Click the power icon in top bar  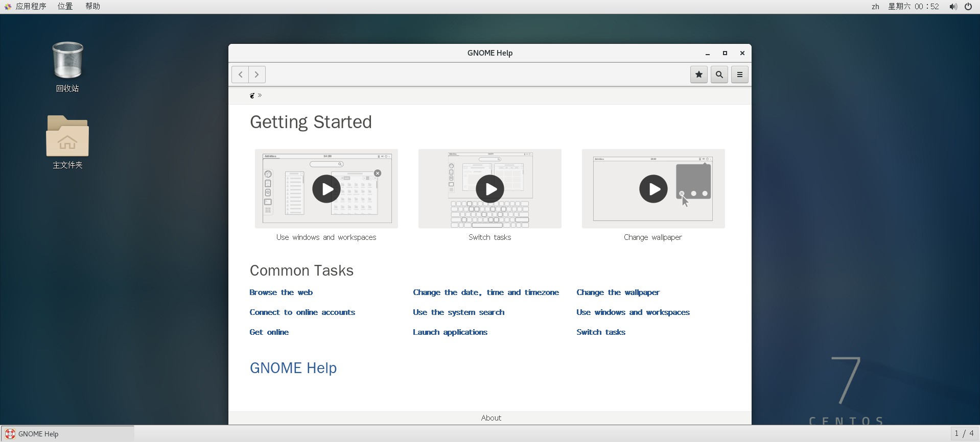[968, 7]
